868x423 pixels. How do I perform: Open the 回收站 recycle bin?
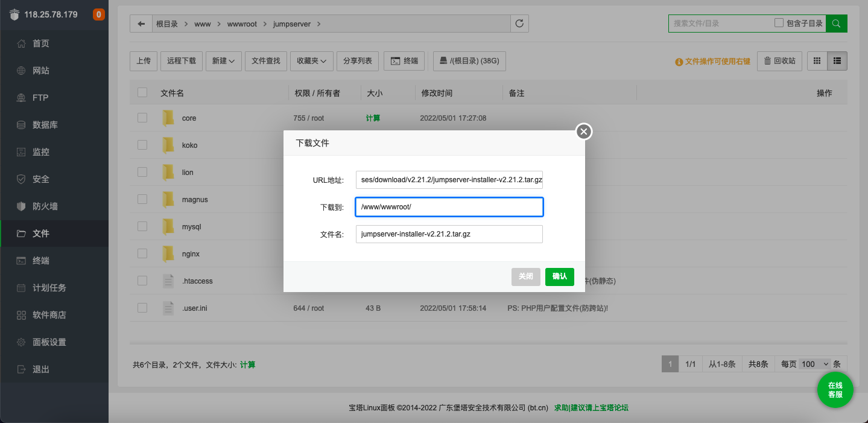pos(779,61)
